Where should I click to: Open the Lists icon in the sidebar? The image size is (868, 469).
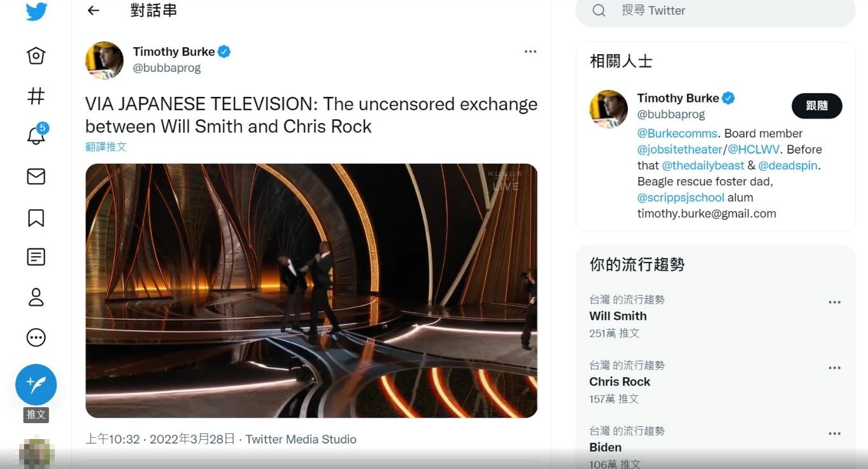click(36, 257)
